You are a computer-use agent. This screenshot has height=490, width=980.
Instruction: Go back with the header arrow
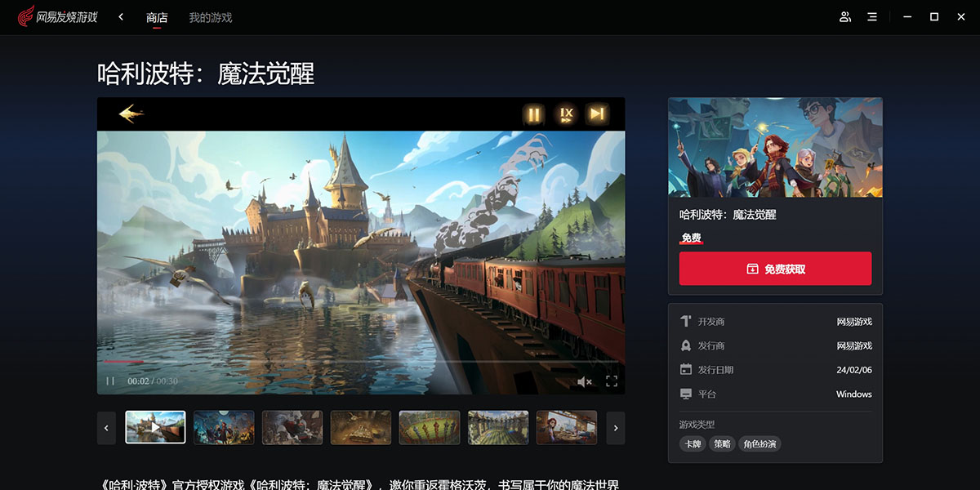tap(121, 16)
